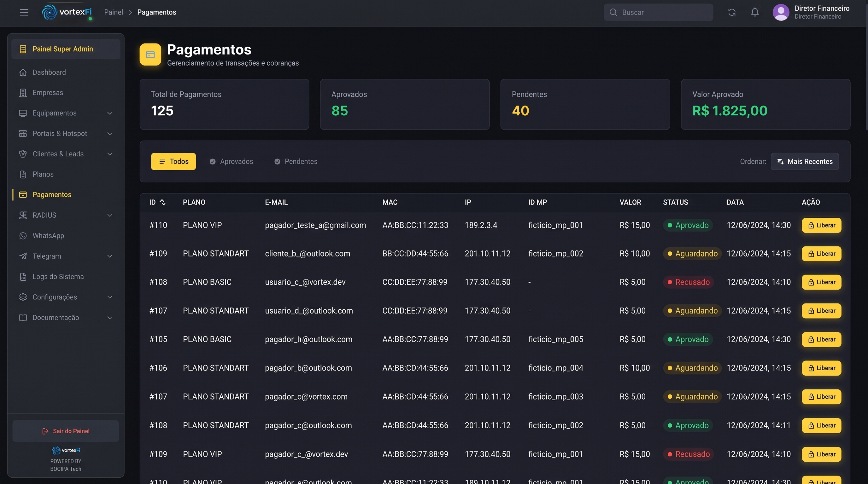Click the WhatsApp icon
The height and width of the screenshot is (484, 868).
pos(23,236)
